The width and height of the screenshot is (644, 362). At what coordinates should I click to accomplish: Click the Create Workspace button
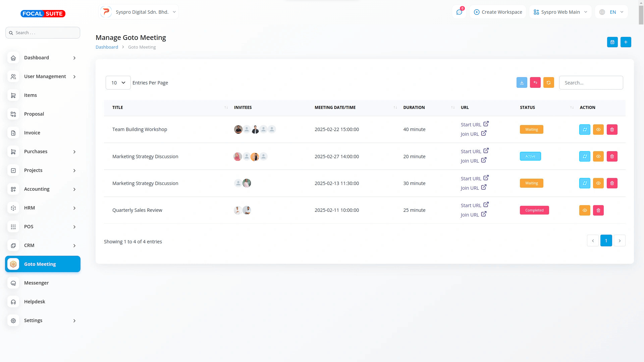point(498,12)
